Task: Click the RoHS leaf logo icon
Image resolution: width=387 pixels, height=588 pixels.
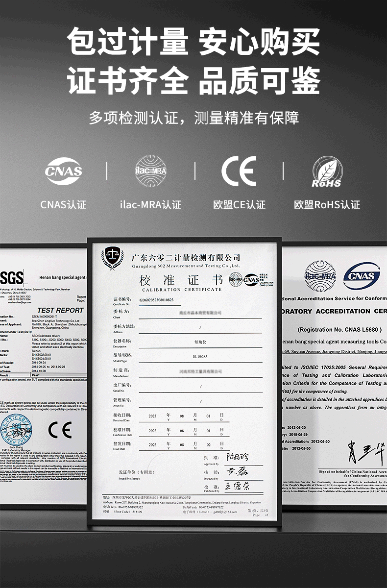Action: 327,172
